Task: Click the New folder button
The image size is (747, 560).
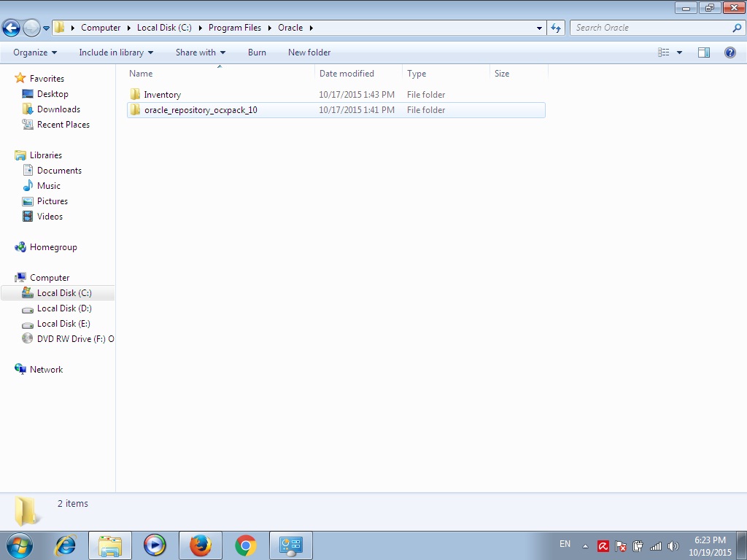Action: coord(309,52)
